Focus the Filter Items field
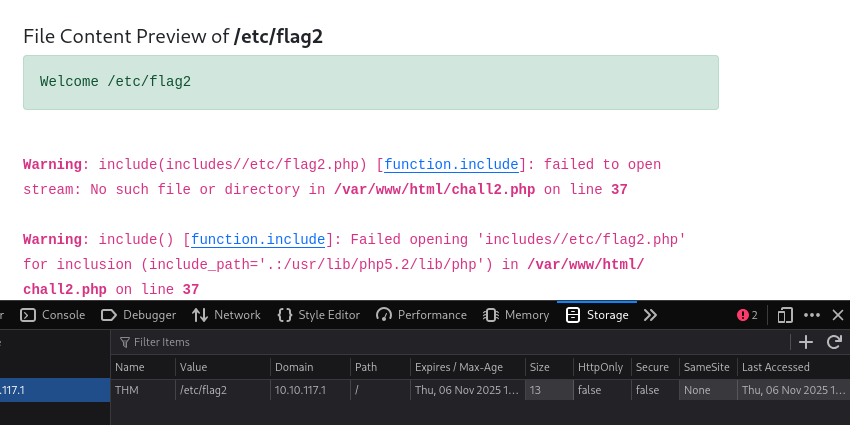850x425 pixels. coord(450,342)
